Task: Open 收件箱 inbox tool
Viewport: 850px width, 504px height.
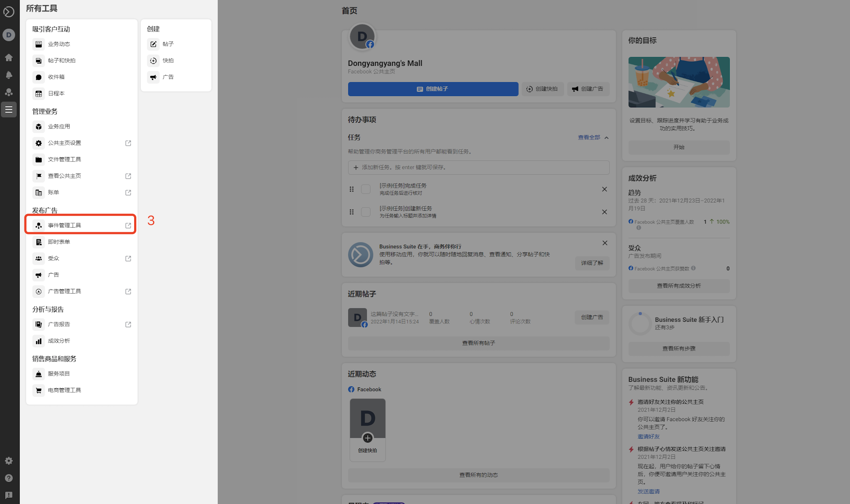Action: point(81,77)
